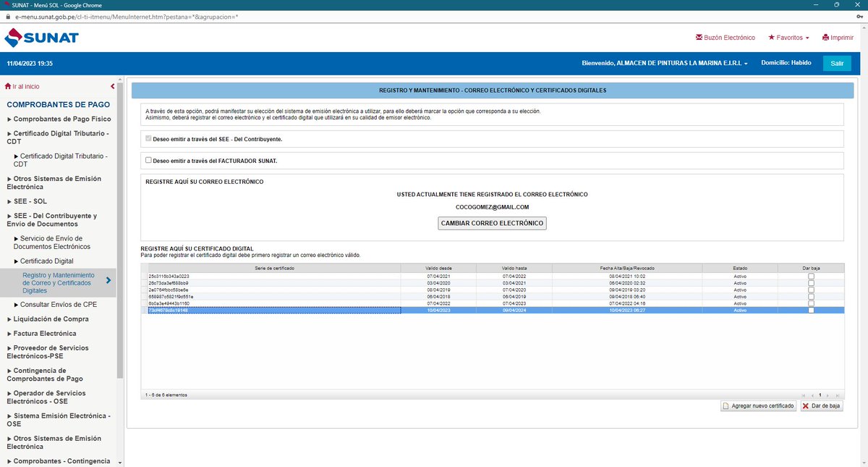Screen dimensions: 868x467
Task: Open Contingencia de Comprobantes de Pago
Action: [x=45, y=374]
